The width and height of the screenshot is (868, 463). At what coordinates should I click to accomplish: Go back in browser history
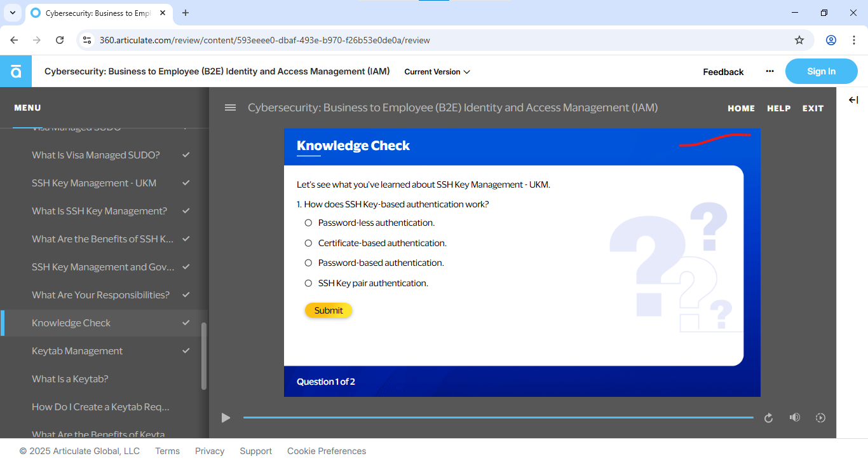[14, 40]
